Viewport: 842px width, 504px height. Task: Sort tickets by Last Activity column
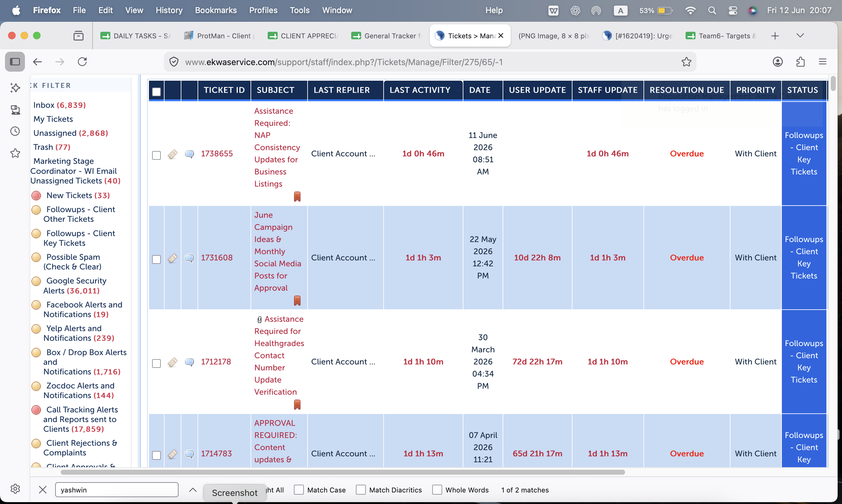click(420, 90)
